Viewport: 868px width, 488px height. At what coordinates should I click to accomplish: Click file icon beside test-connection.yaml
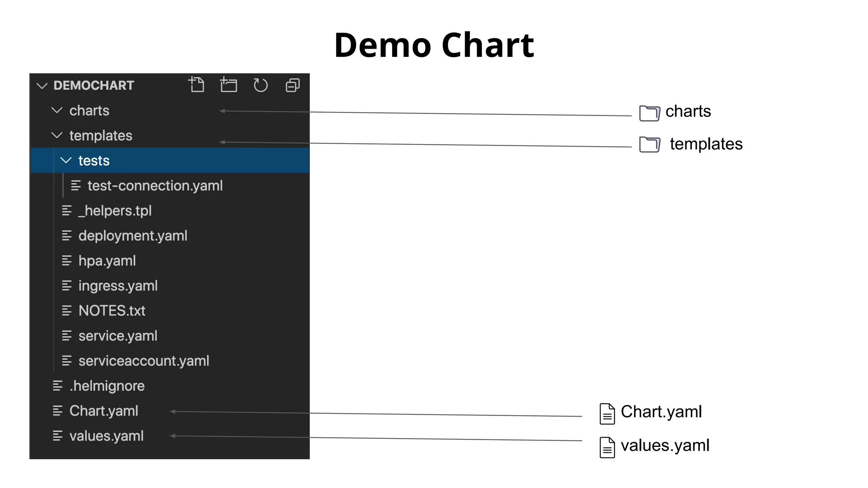(76, 186)
